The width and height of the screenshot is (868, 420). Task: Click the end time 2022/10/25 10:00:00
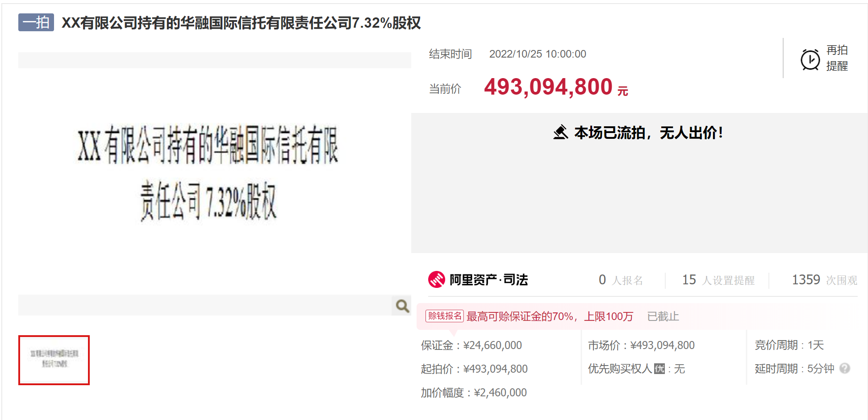point(538,54)
